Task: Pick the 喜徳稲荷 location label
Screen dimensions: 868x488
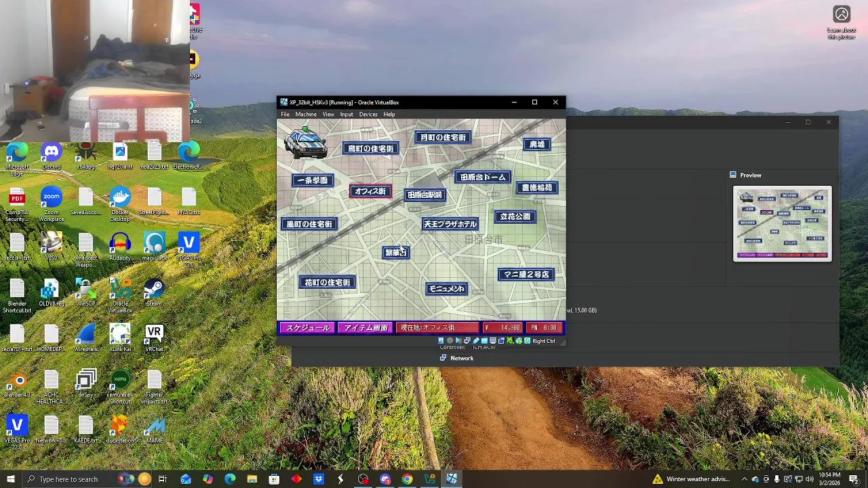Action: pos(537,188)
